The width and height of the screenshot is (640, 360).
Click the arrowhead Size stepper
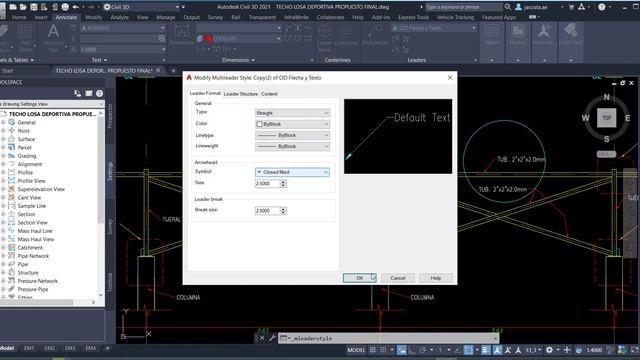pos(283,184)
